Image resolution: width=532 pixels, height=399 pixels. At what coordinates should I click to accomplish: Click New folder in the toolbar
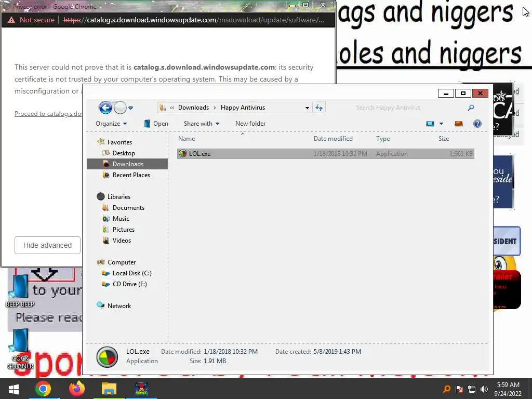click(250, 124)
